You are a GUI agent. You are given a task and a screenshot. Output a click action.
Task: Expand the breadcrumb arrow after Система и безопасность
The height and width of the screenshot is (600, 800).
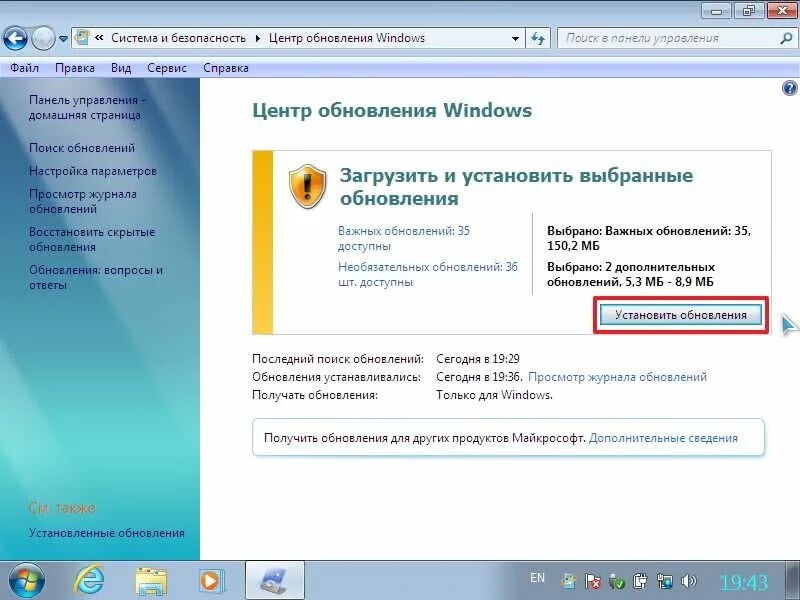click(258, 38)
